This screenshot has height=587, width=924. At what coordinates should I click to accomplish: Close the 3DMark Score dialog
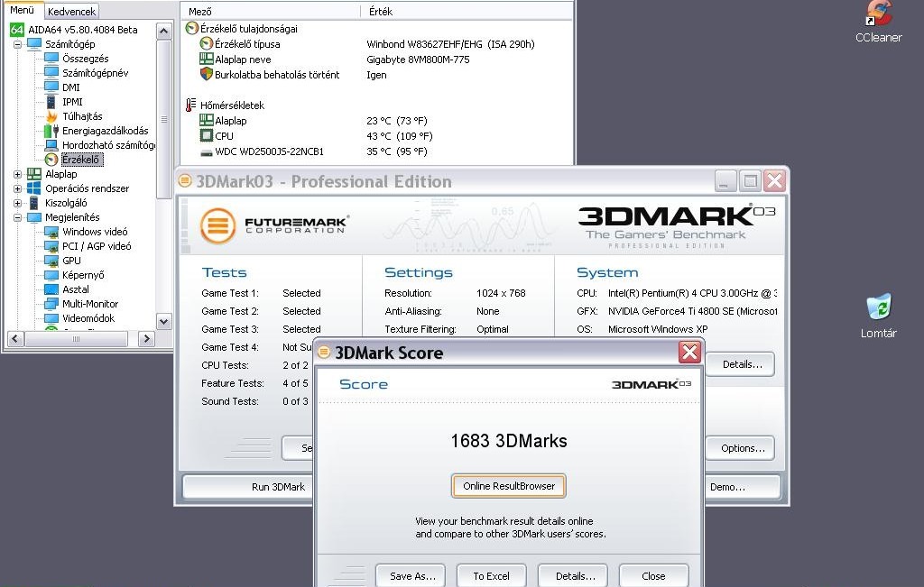689,352
